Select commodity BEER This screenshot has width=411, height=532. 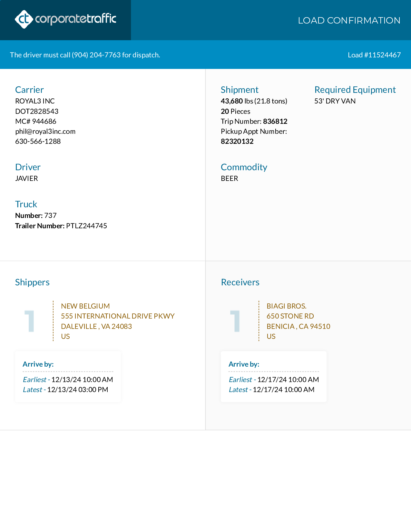point(230,178)
